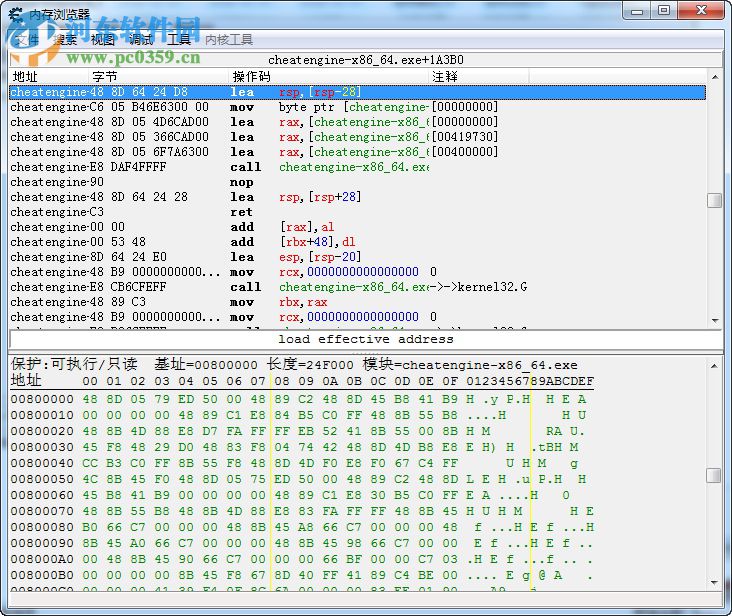This screenshot has width=732, height=616.
Task: Close the memory viewer window
Action: (x=701, y=11)
